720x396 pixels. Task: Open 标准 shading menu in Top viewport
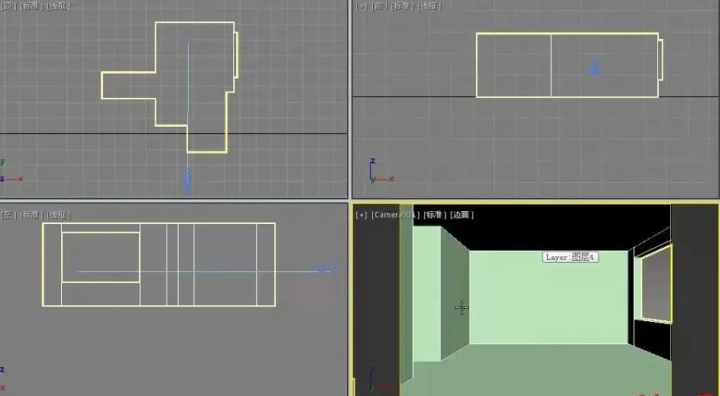click(31, 6)
